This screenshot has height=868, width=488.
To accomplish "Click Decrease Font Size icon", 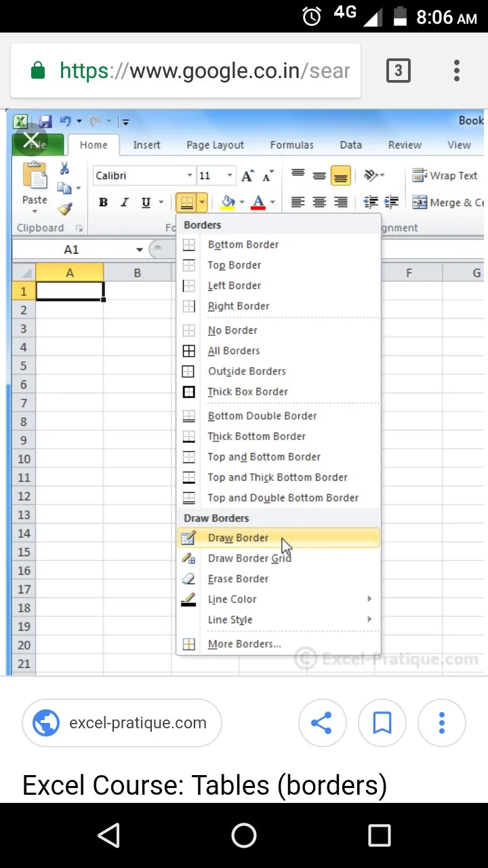I will coord(268,176).
